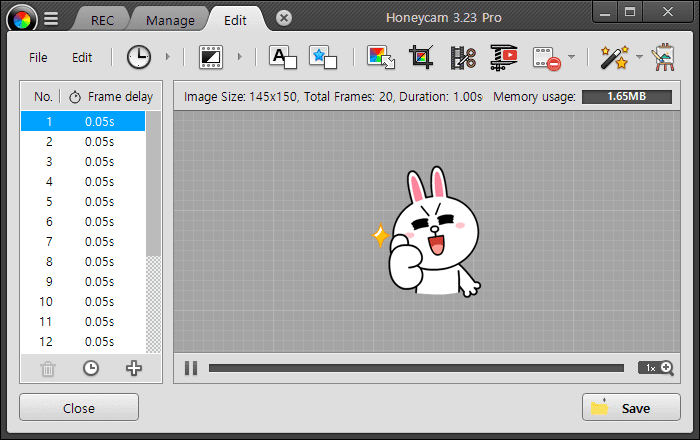Select frame number 6 in list

(x=83, y=221)
